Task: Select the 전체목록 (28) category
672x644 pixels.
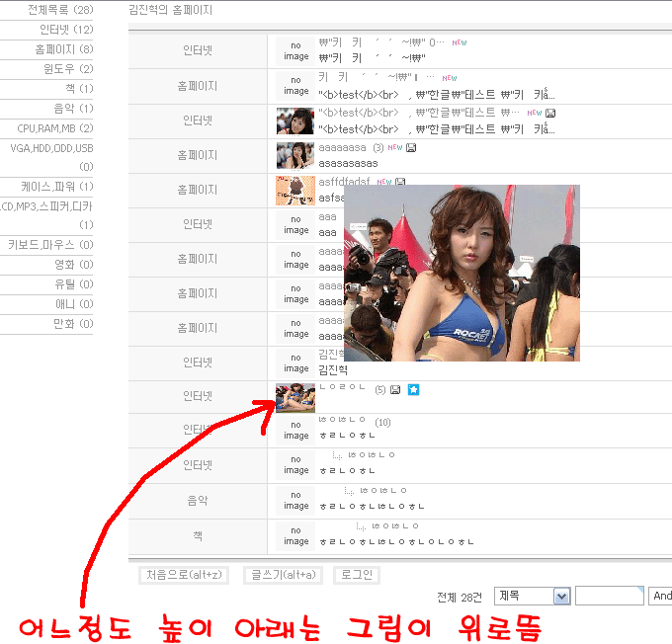Action: coord(60,10)
